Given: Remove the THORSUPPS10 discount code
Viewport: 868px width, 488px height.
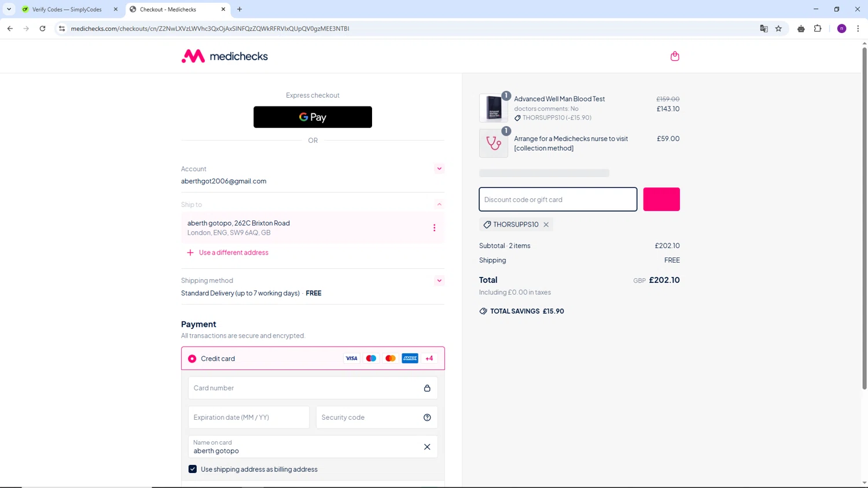Looking at the screenshot, I should point(546,224).
